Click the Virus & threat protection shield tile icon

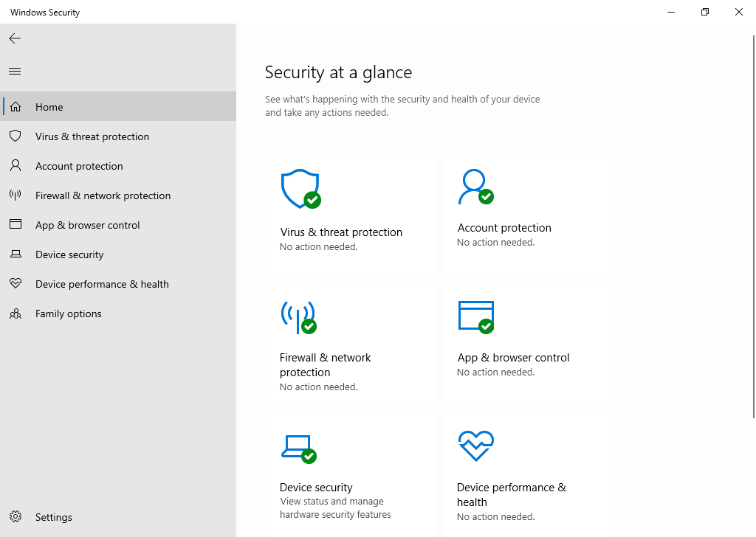pos(300,189)
